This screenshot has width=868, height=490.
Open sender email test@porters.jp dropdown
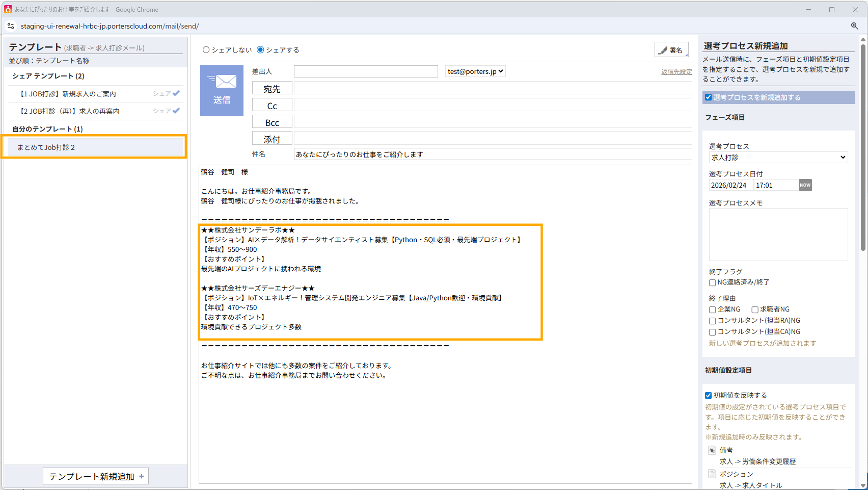475,71
